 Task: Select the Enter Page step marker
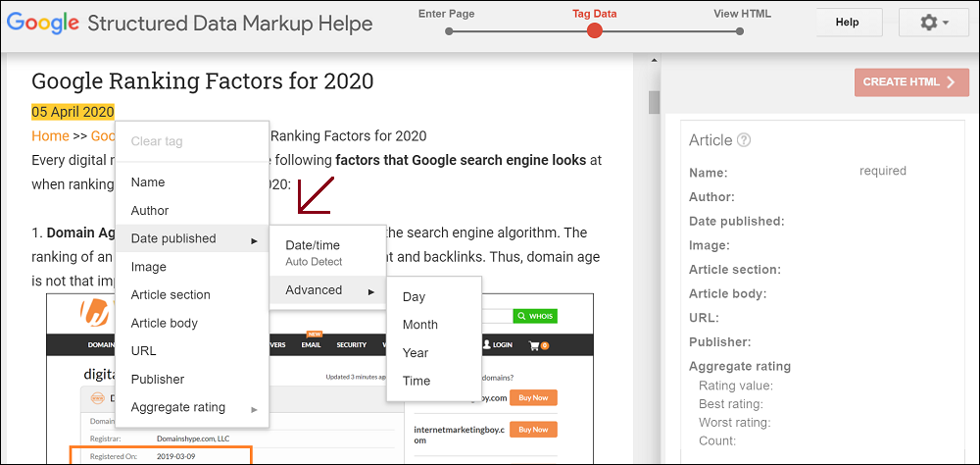click(449, 30)
